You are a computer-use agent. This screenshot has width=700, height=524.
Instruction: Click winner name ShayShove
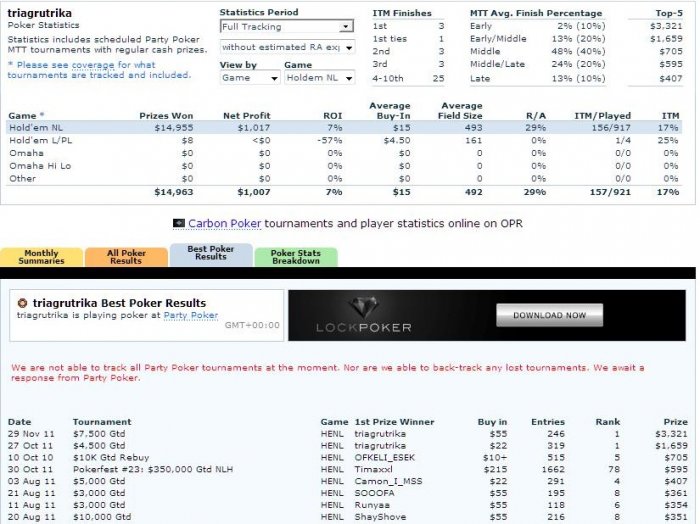click(x=380, y=517)
